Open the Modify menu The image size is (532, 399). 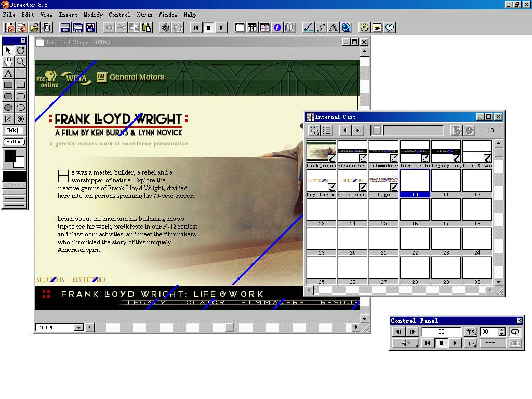(94, 15)
